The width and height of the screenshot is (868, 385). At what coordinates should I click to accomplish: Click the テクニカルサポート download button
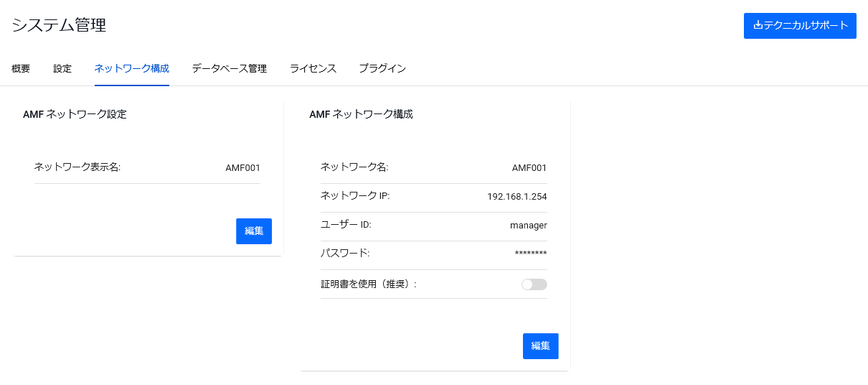click(800, 25)
